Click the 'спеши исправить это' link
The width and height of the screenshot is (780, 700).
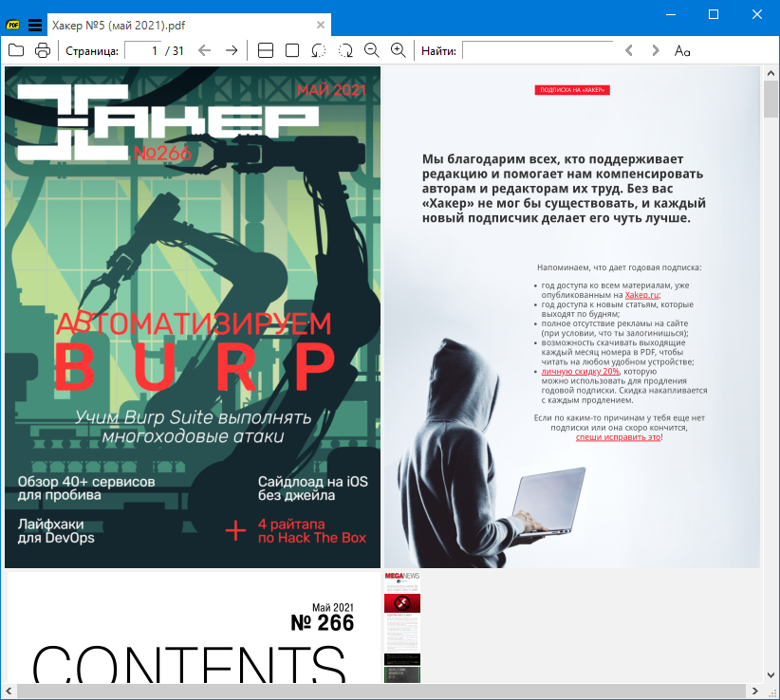[619, 437]
